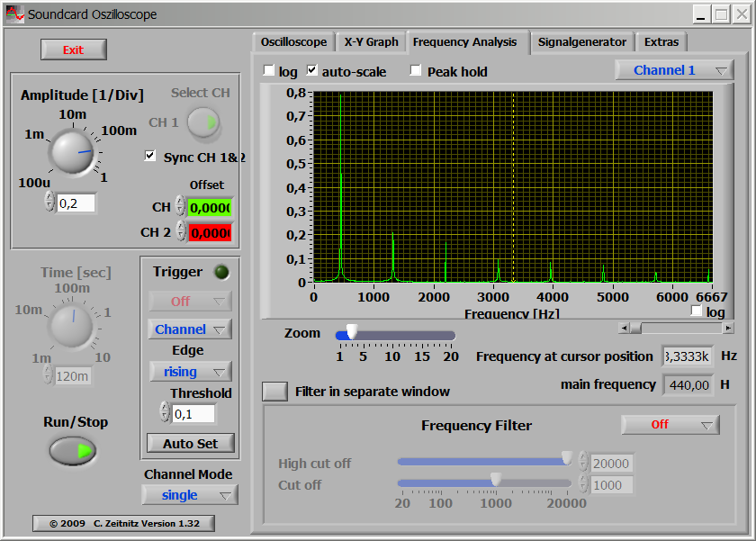Click the spectrum scrollbar left arrow
This screenshot has width=756, height=541.
624,329
